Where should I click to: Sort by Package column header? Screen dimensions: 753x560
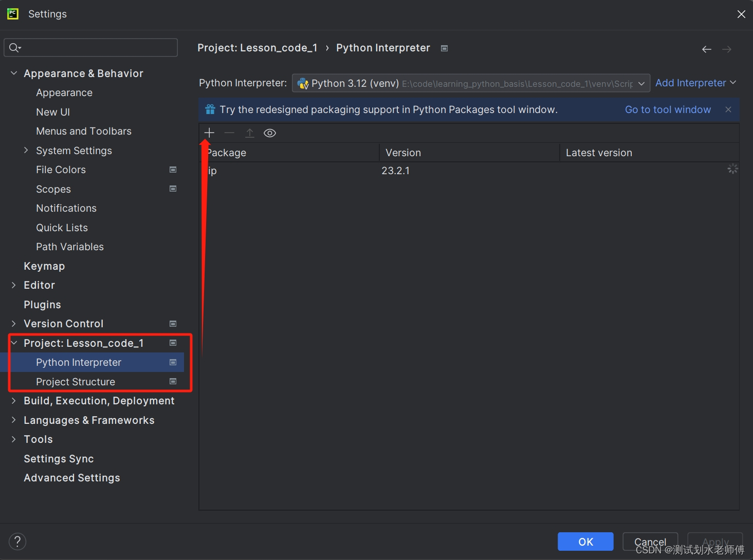pyautogui.click(x=289, y=153)
